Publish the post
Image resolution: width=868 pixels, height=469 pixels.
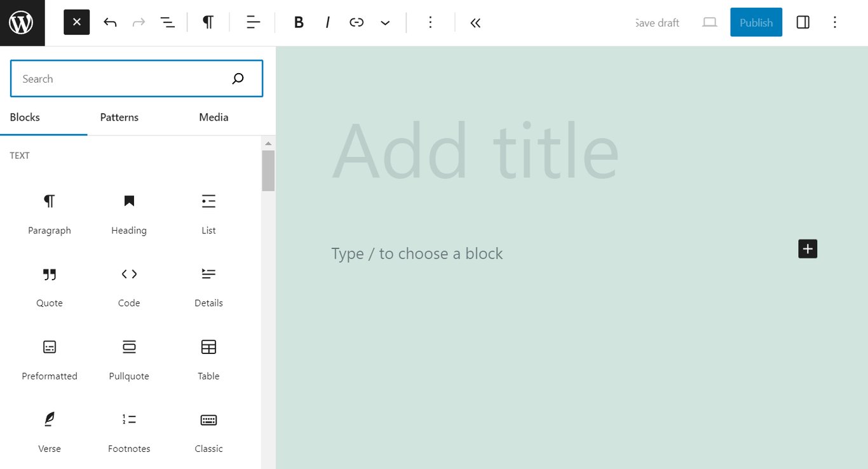(756, 22)
